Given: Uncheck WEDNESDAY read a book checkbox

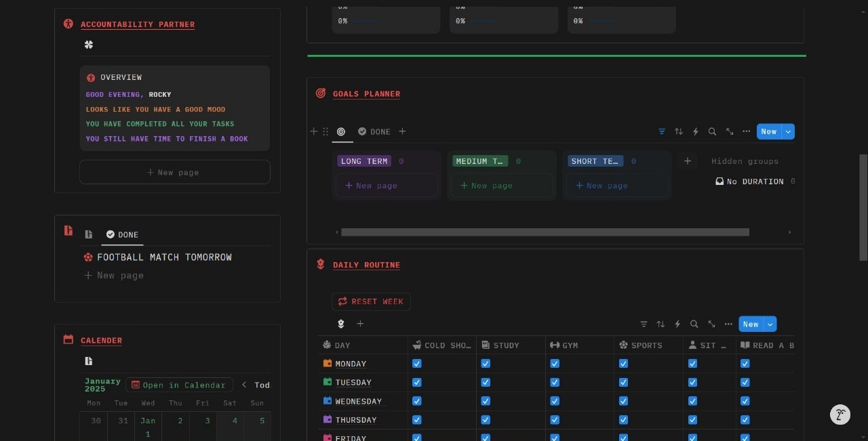Looking at the screenshot, I should (745, 401).
